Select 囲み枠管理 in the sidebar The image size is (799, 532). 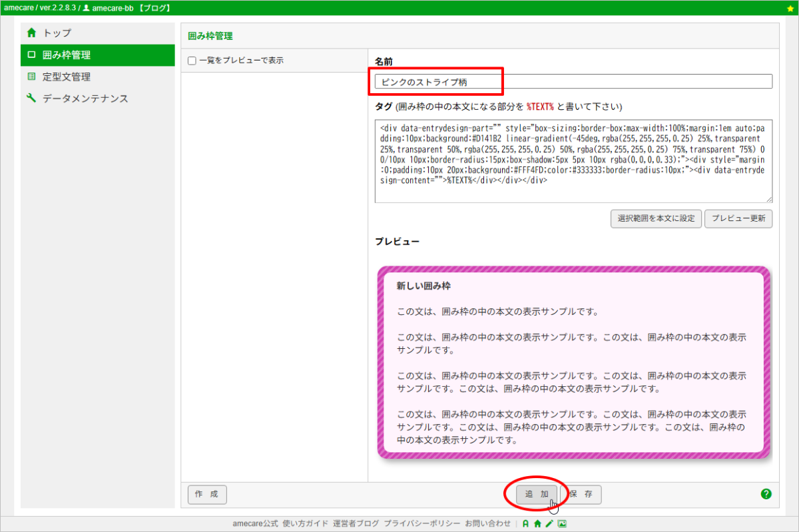tap(66, 55)
